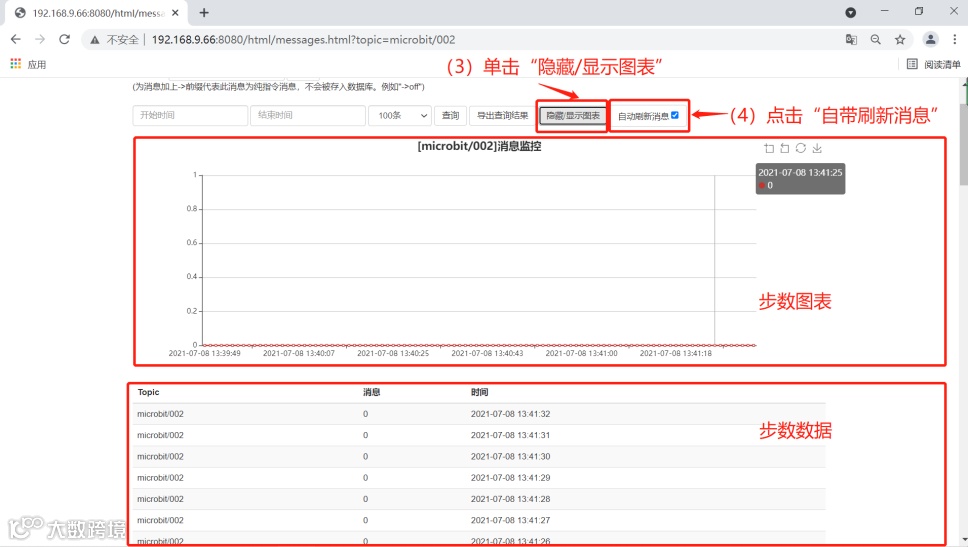Click the 时间 column header
This screenshot has height=547, width=968.
coord(480,392)
